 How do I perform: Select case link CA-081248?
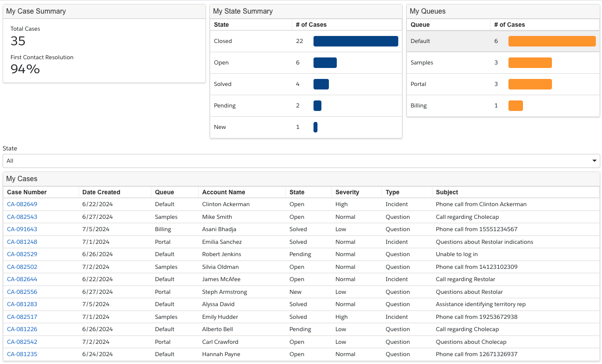point(22,242)
